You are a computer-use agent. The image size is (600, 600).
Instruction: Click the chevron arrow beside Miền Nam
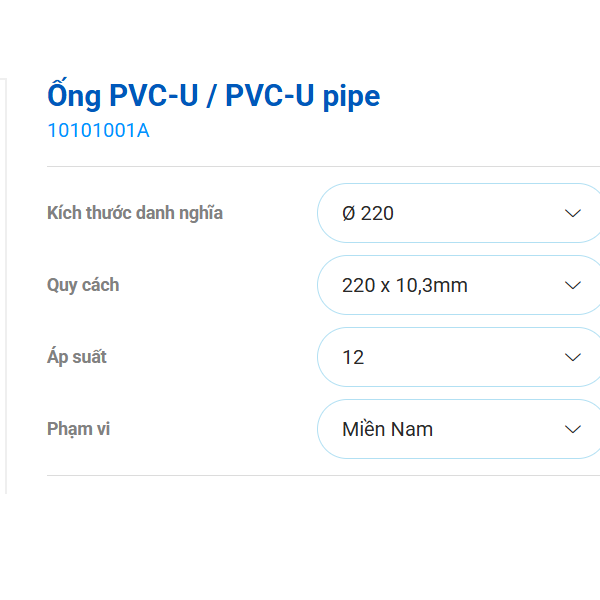point(573,429)
